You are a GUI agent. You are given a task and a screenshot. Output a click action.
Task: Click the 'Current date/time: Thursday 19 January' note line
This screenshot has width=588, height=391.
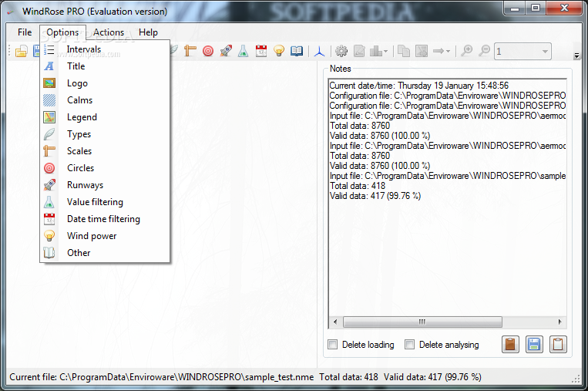pyautogui.click(x=419, y=86)
